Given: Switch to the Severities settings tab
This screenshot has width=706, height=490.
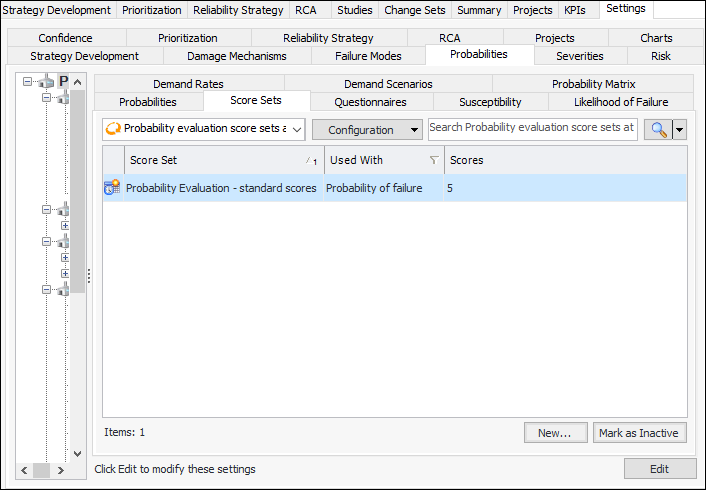Looking at the screenshot, I should click(579, 56).
